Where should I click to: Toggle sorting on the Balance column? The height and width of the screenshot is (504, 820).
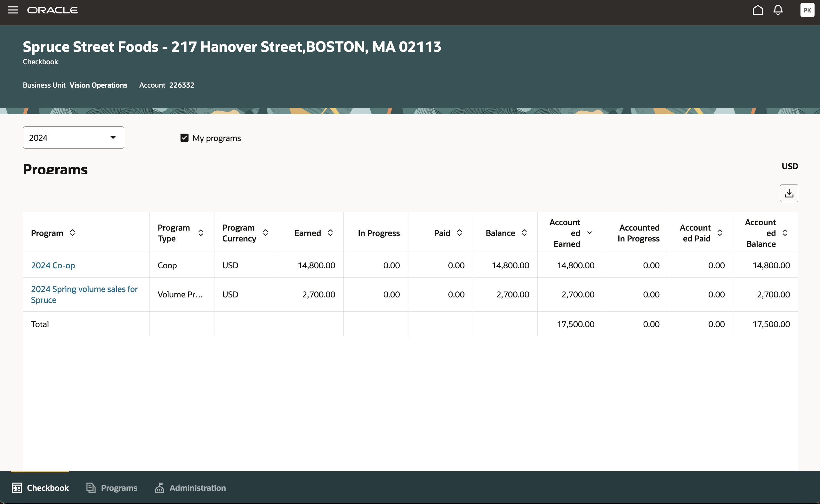coord(524,233)
